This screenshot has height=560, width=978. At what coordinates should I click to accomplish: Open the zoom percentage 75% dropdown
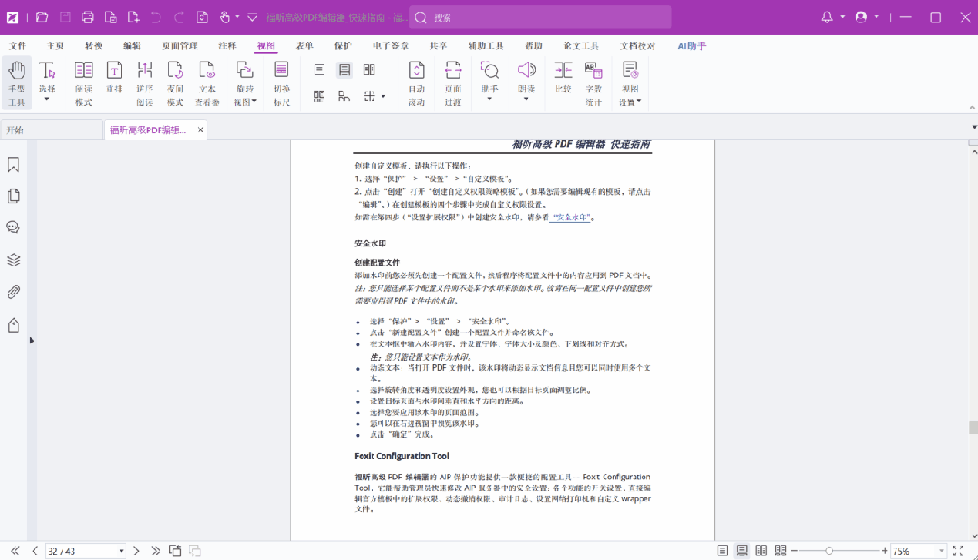[941, 551]
